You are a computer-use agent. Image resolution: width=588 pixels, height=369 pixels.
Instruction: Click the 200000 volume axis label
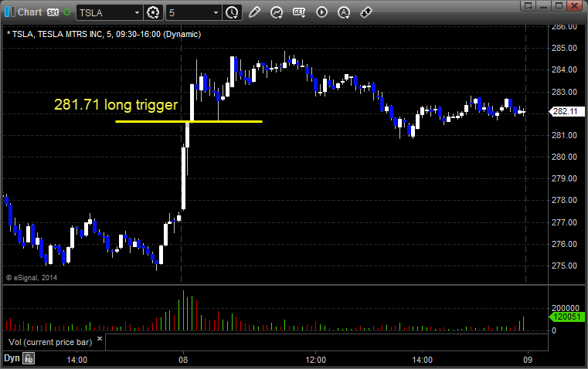(x=566, y=308)
